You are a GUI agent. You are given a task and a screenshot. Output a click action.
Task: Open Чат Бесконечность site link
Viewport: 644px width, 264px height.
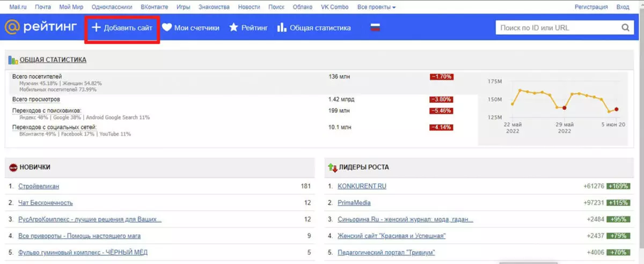pyautogui.click(x=46, y=203)
